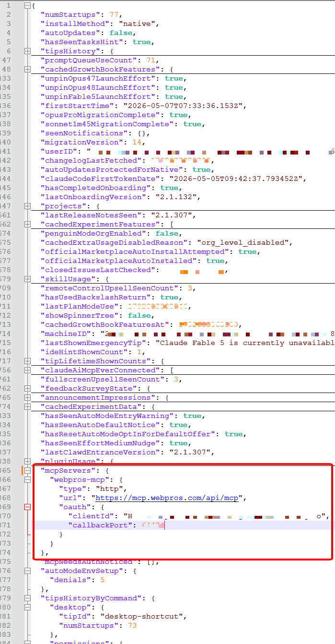Click the "machineID" key
The width and height of the screenshot is (335, 644).
coord(66,334)
